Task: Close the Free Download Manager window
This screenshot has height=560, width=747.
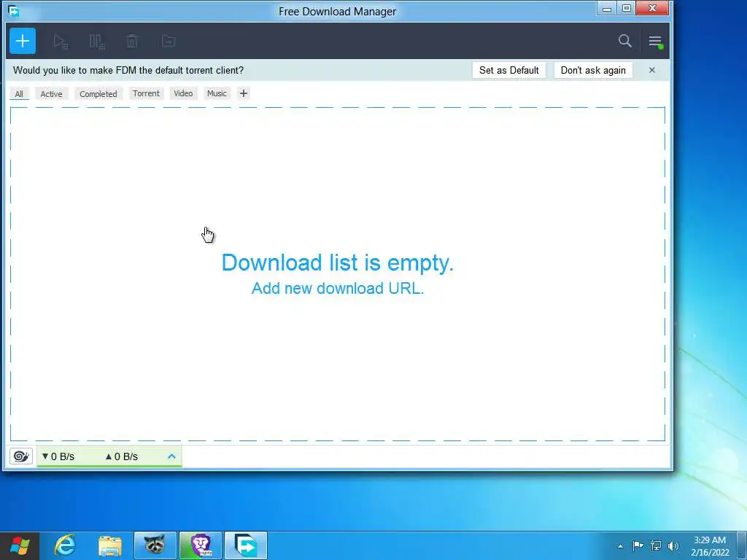Action: (653, 8)
